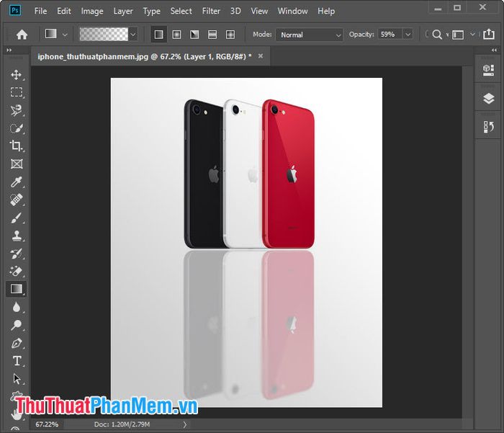Open the blend Mode dropdown showing Normal

(309, 35)
